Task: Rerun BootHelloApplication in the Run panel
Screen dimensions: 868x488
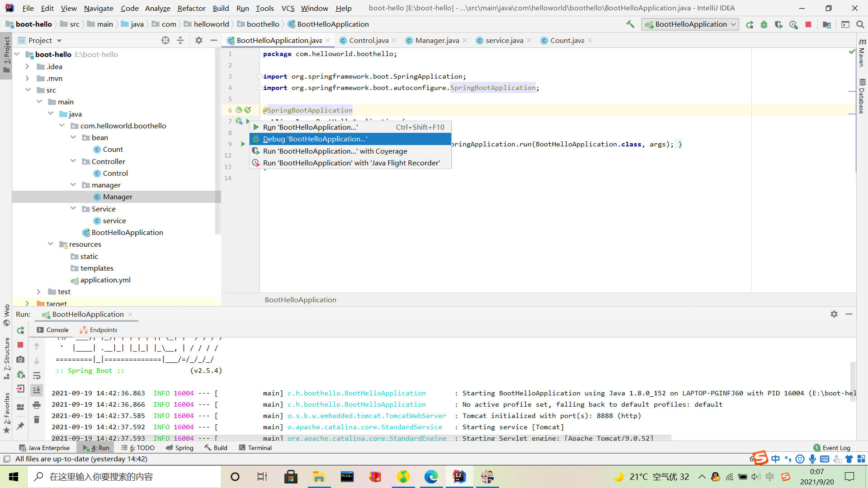Action: point(20,330)
